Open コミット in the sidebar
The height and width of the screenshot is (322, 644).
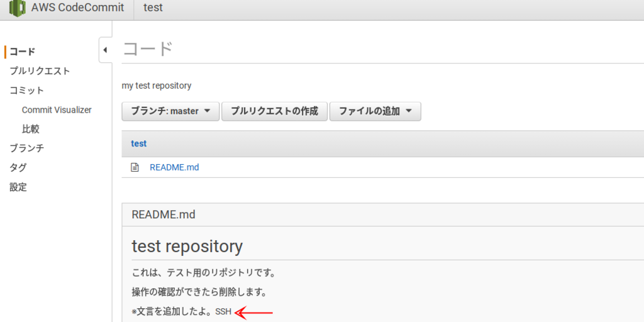tap(26, 91)
